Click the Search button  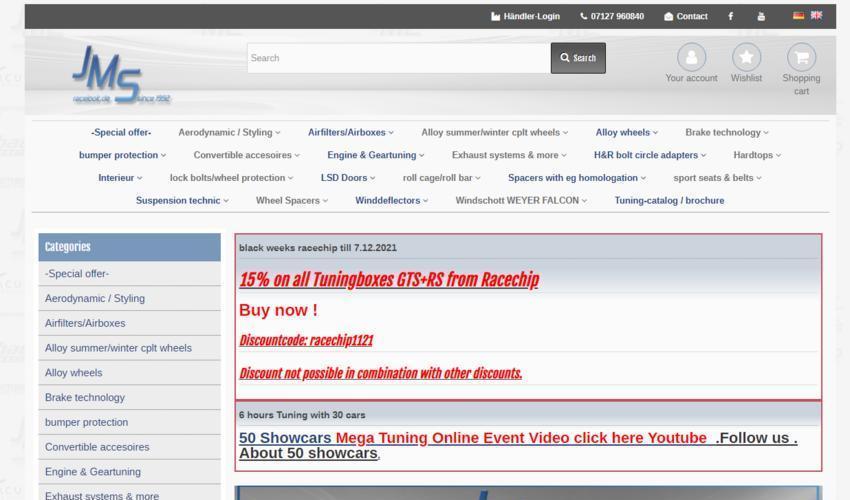(x=578, y=58)
